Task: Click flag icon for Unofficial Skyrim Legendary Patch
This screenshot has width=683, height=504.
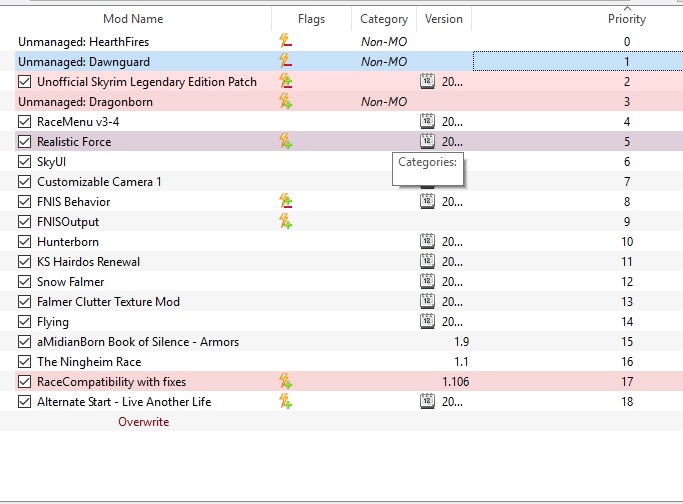Action: click(285, 81)
